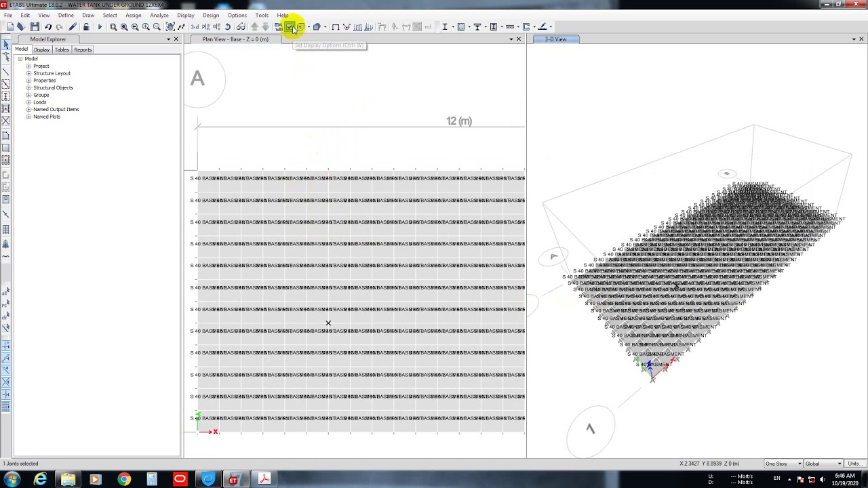The image size is (868, 488).
Task: Open the Model Explorer panel options arrow
Action: 168,39
